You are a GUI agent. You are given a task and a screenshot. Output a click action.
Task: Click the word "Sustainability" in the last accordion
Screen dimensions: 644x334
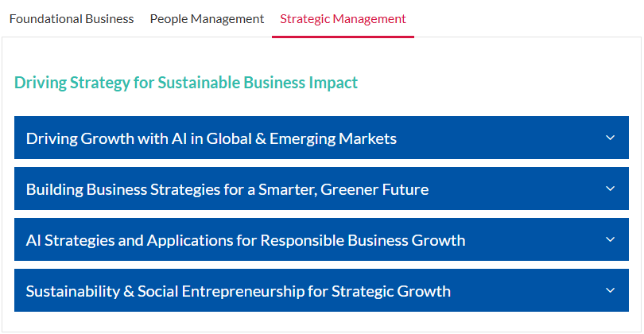pos(72,292)
